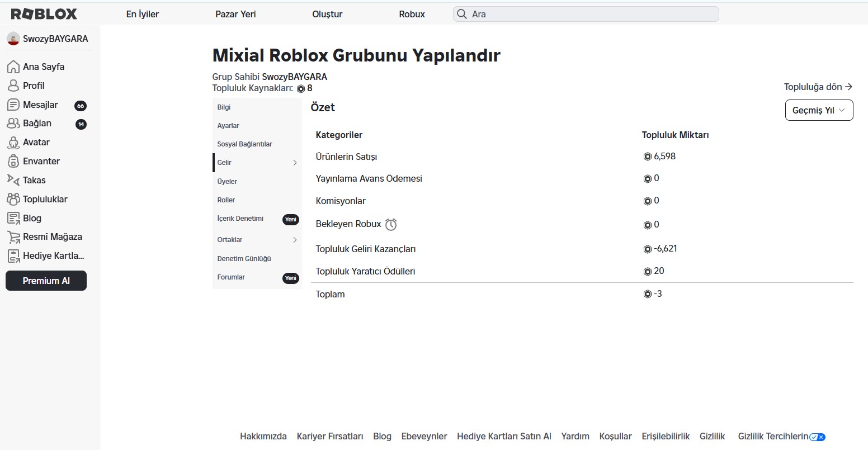The image size is (868, 450).
Task: Click the Profil person icon
Action: [x=13, y=86]
